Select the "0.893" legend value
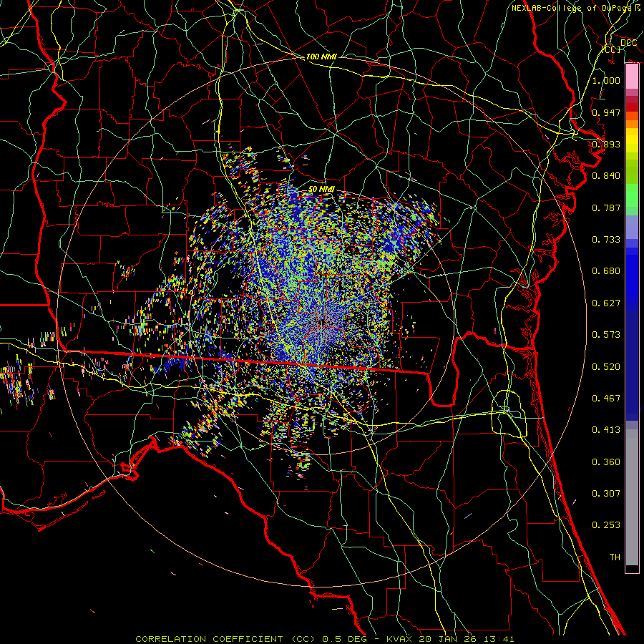 606,144
